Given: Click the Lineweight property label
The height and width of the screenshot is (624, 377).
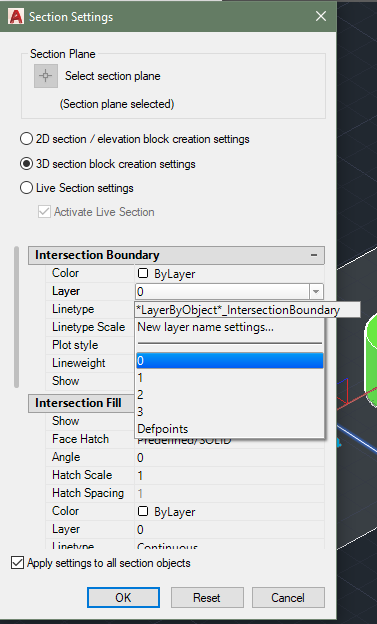Looking at the screenshot, I should coord(78,363).
